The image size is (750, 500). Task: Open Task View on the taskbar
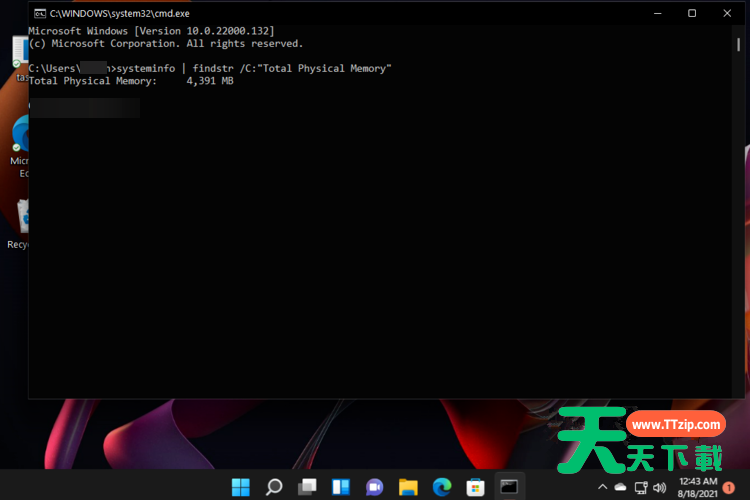click(x=308, y=487)
